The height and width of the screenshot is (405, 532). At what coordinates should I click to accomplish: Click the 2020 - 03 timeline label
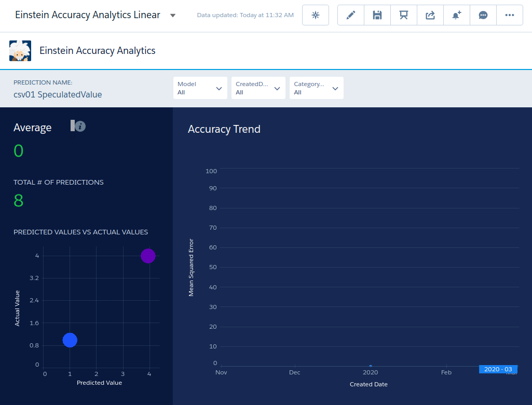tap(498, 369)
